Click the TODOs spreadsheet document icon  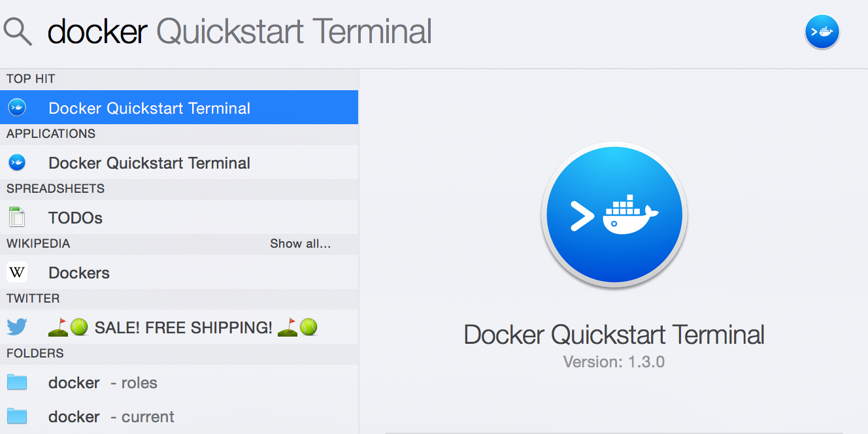16,217
